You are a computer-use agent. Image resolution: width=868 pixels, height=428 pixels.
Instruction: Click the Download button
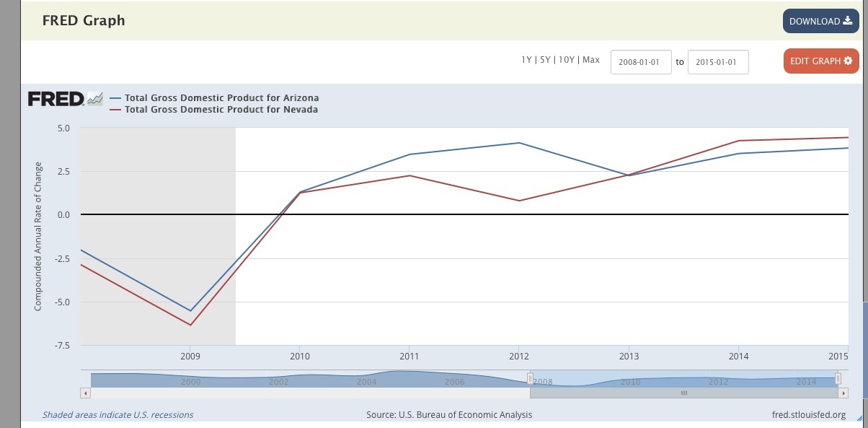820,21
